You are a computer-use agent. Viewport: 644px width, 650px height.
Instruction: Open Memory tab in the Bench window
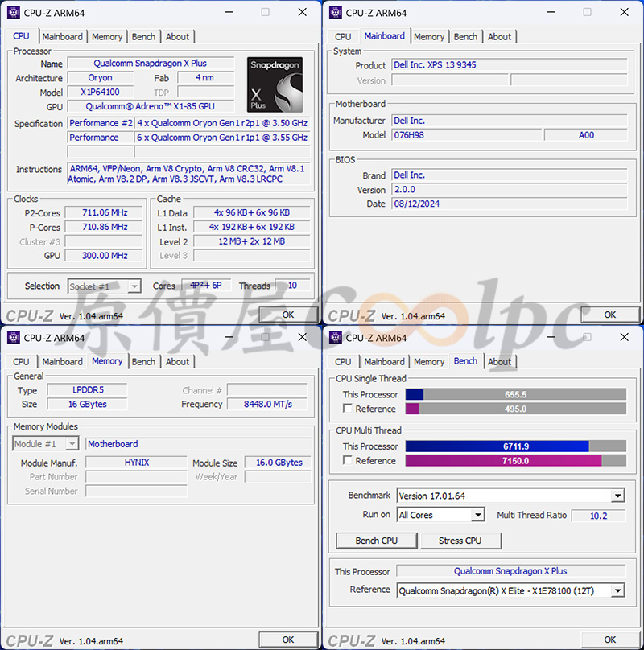point(429,361)
